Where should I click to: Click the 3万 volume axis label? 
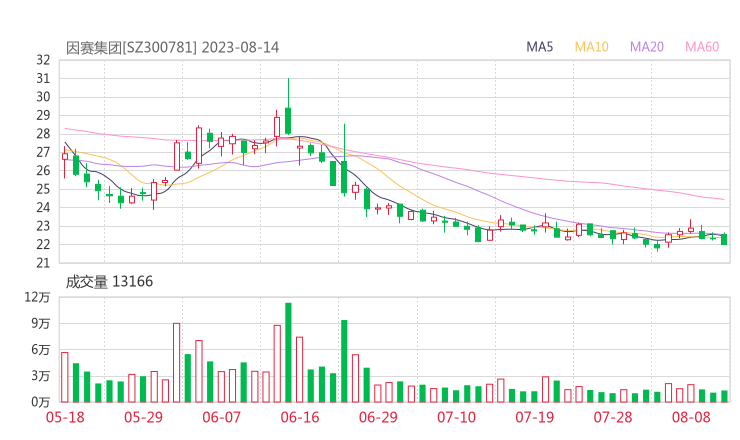pyautogui.click(x=41, y=376)
